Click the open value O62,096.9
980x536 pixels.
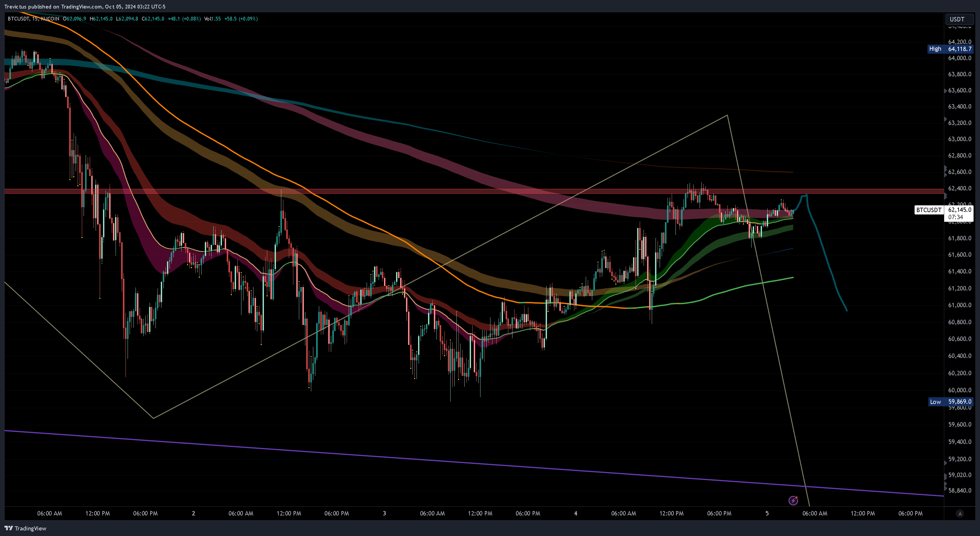click(75, 19)
